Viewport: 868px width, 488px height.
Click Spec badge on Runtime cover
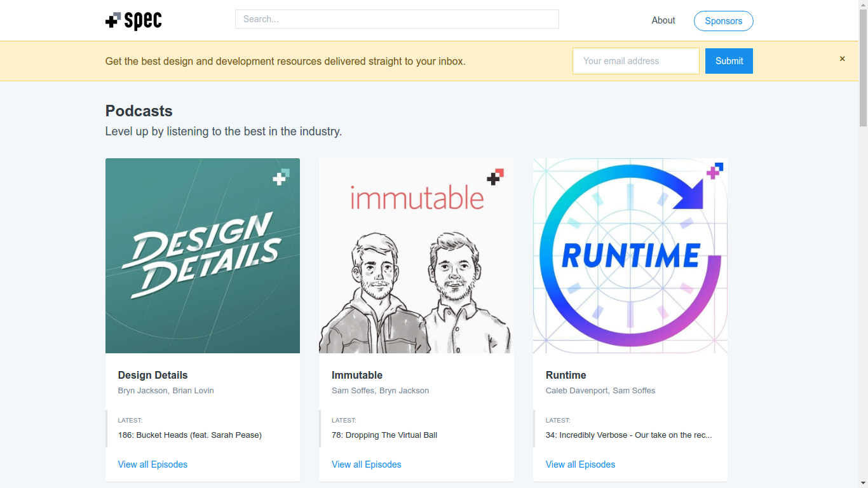715,170
